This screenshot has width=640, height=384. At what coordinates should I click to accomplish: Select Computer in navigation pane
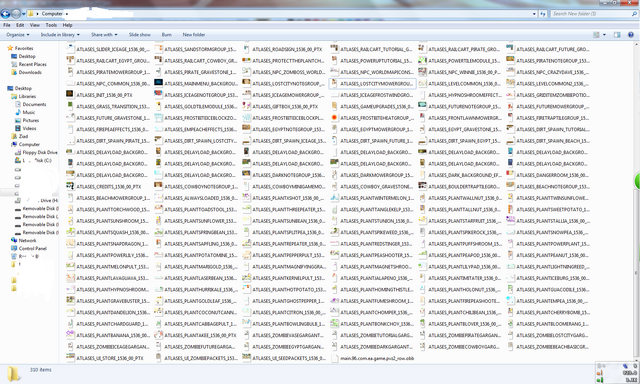[x=29, y=144]
